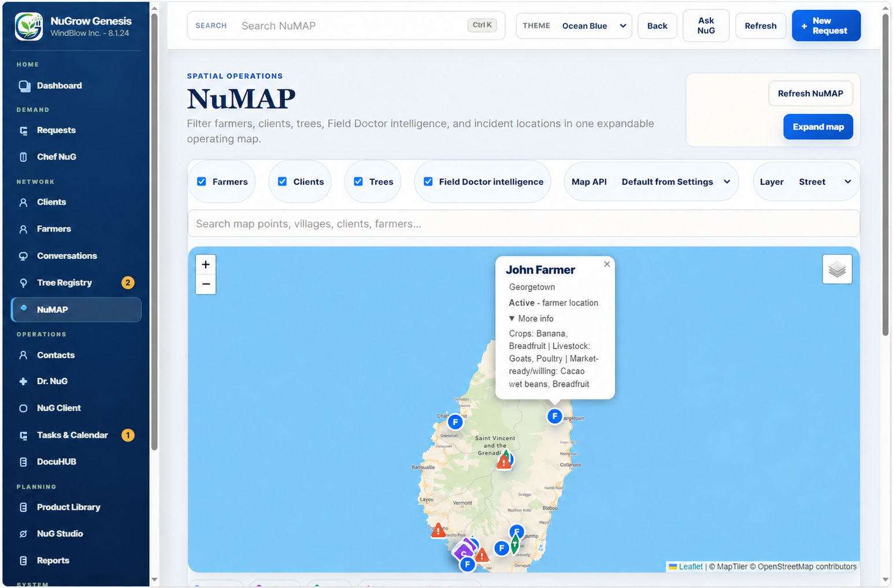The width and height of the screenshot is (893, 588).
Task: Click the Clients sidebar person icon
Action: tap(23, 202)
